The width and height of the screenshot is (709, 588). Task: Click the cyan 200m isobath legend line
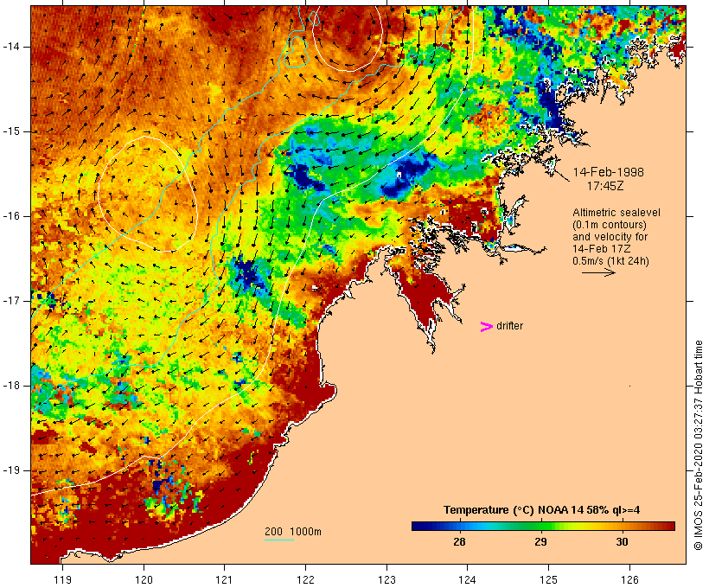[279, 540]
